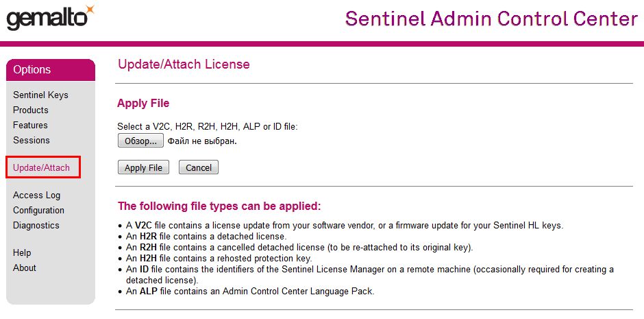644x319 pixels.
Task: Click the Update/Attach License heading
Action: [184, 64]
